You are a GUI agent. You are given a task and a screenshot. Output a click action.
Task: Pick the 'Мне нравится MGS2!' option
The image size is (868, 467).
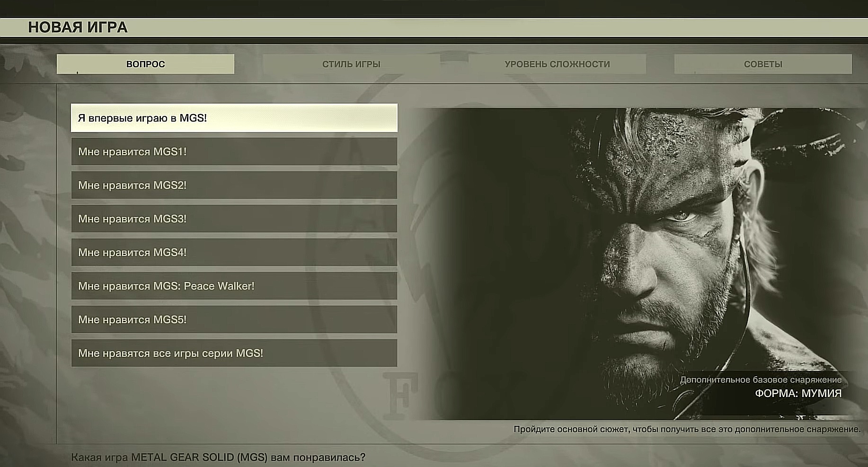[234, 185]
